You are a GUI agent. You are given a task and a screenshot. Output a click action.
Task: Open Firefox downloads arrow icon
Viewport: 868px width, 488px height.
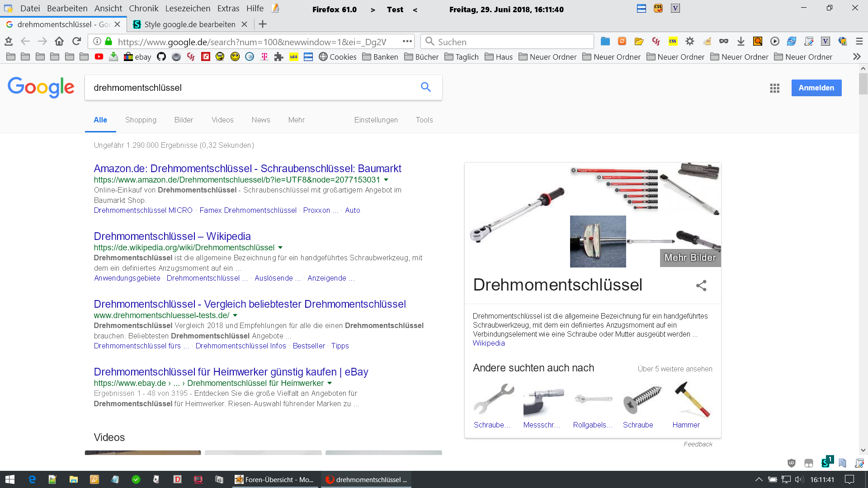point(741,42)
